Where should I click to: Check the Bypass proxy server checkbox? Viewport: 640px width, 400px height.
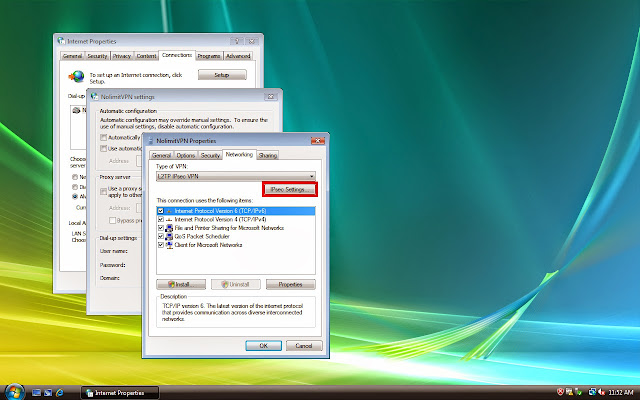coord(112,220)
